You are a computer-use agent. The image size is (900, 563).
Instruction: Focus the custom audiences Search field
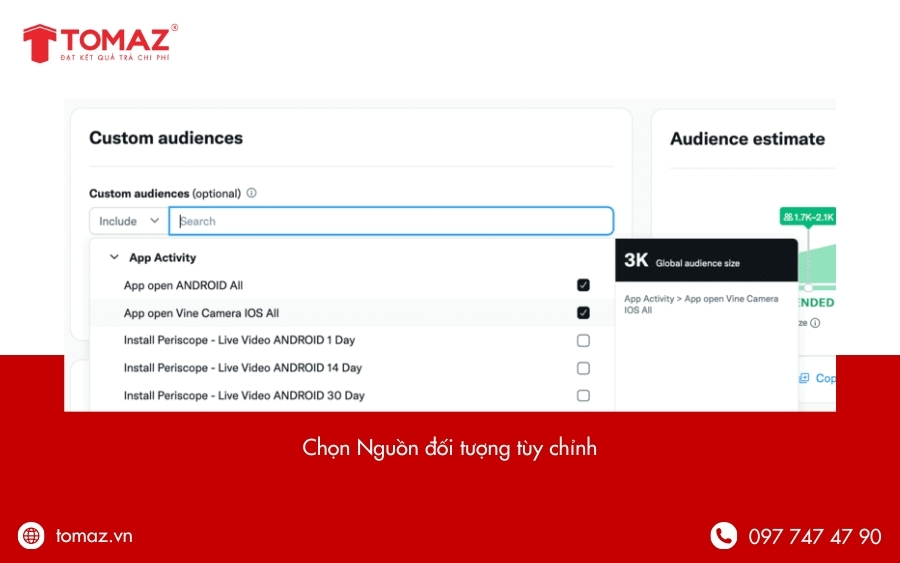coord(391,221)
